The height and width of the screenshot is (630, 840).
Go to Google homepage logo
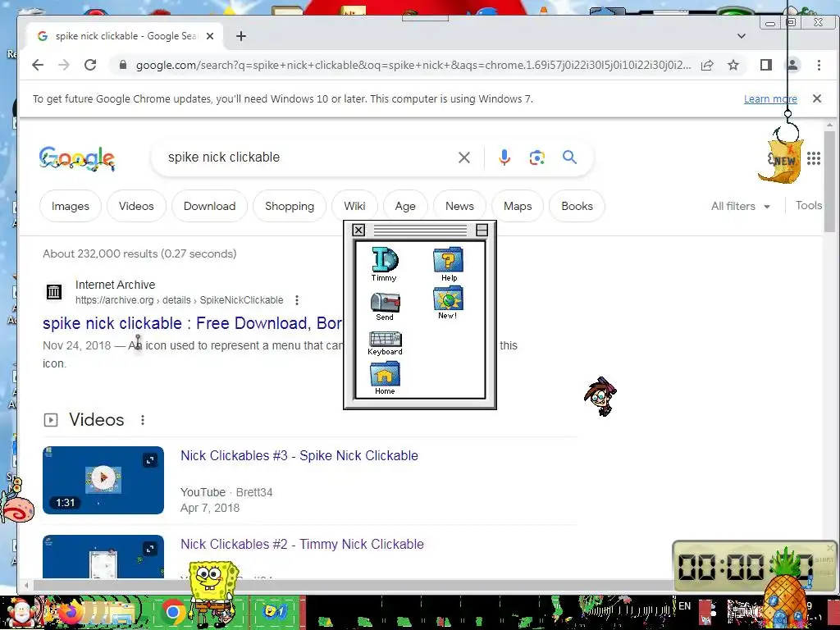pyautogui.click(x=76, y=158)
